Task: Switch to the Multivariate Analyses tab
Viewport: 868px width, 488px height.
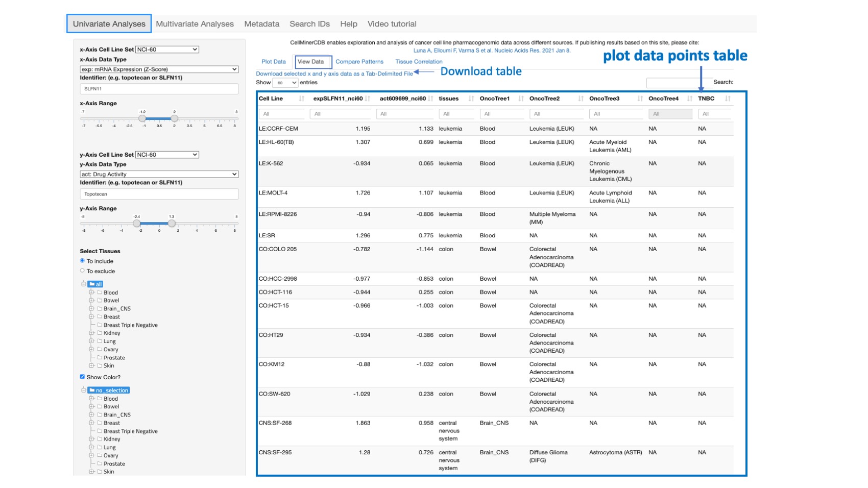Action: coord(196,23)
